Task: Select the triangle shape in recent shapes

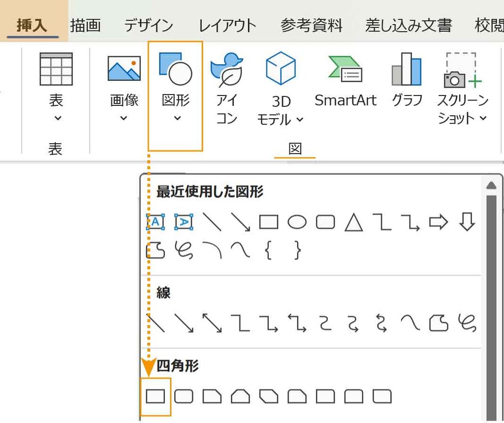Action: 353,222
